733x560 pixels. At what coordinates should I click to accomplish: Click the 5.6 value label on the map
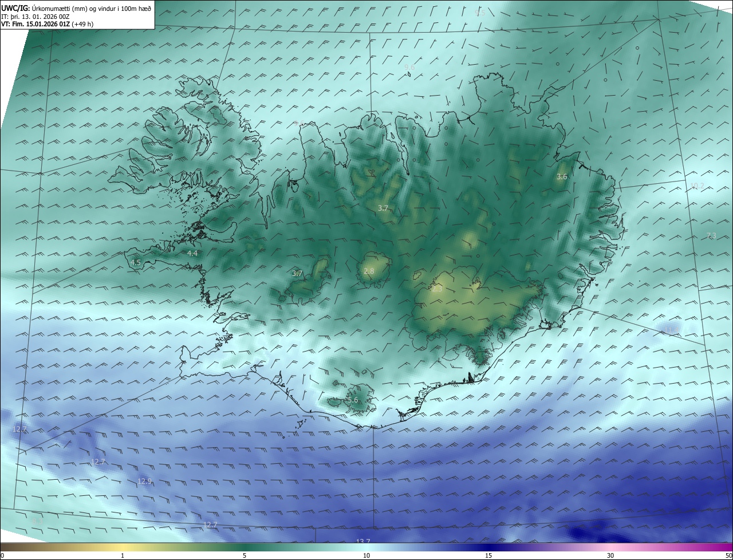[x=353, y=400]
